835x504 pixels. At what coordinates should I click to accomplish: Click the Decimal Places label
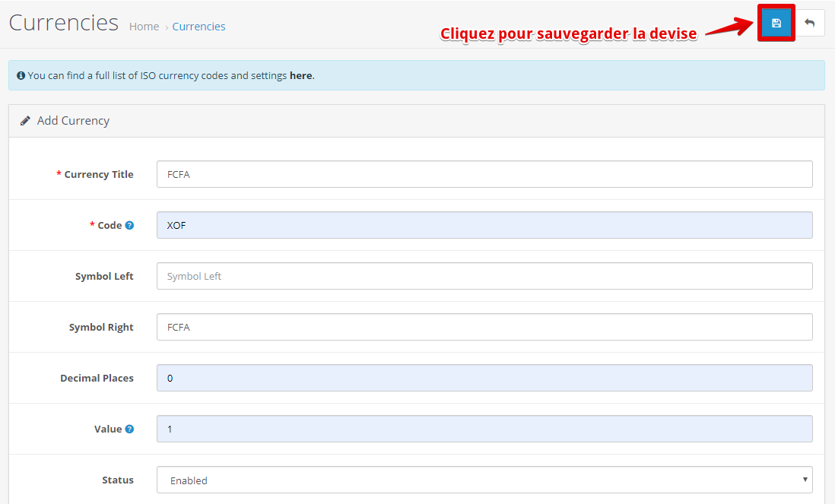coord(97,379)
